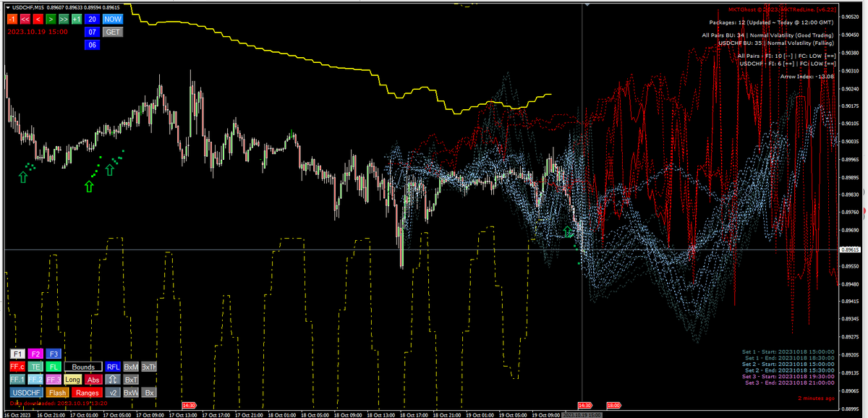
Task: Click the grey Bx button
Action: [x=148, y=393]
